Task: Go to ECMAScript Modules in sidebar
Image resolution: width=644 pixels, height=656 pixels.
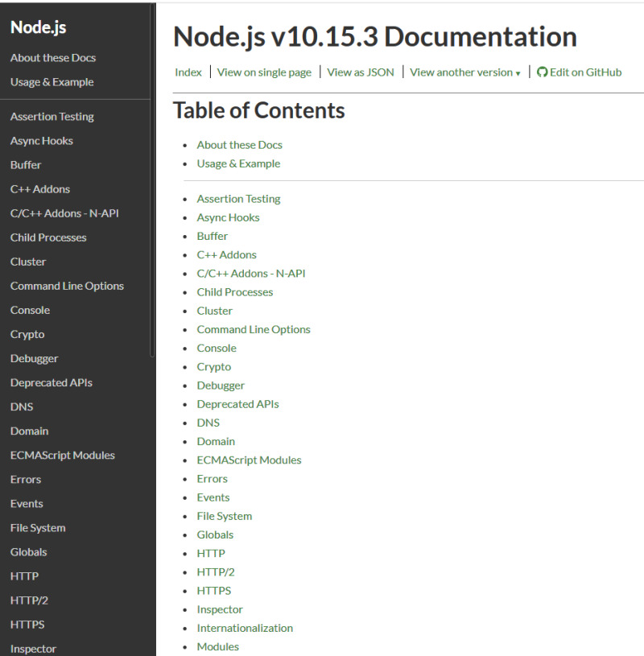Action: tap(62, 456)
